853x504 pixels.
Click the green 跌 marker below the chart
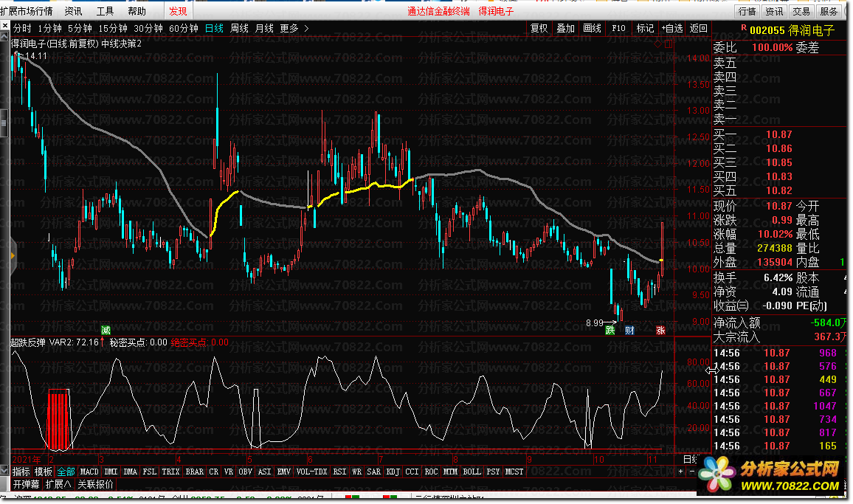[610, 330]
